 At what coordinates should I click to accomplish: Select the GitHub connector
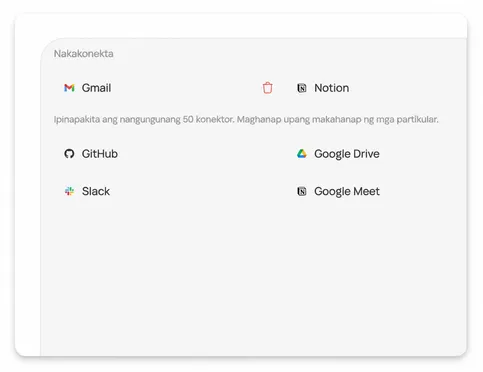click(x=91, y=154)
